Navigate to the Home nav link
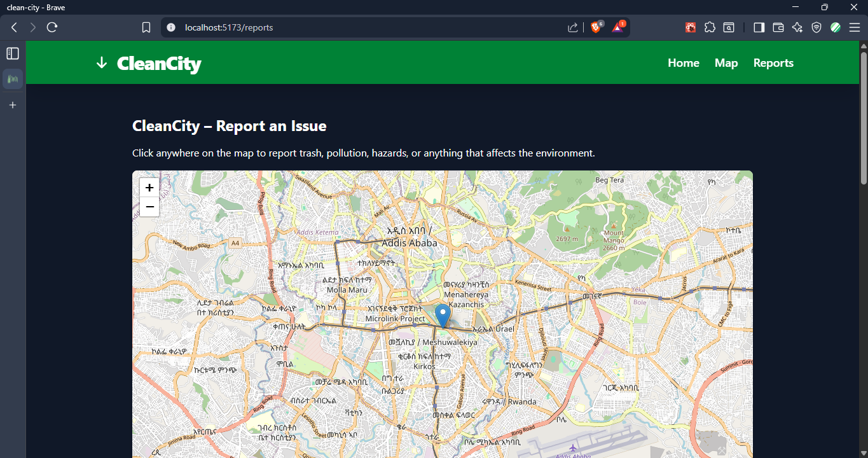The height and width of the screenshot is (458, 868). point(684,63)
